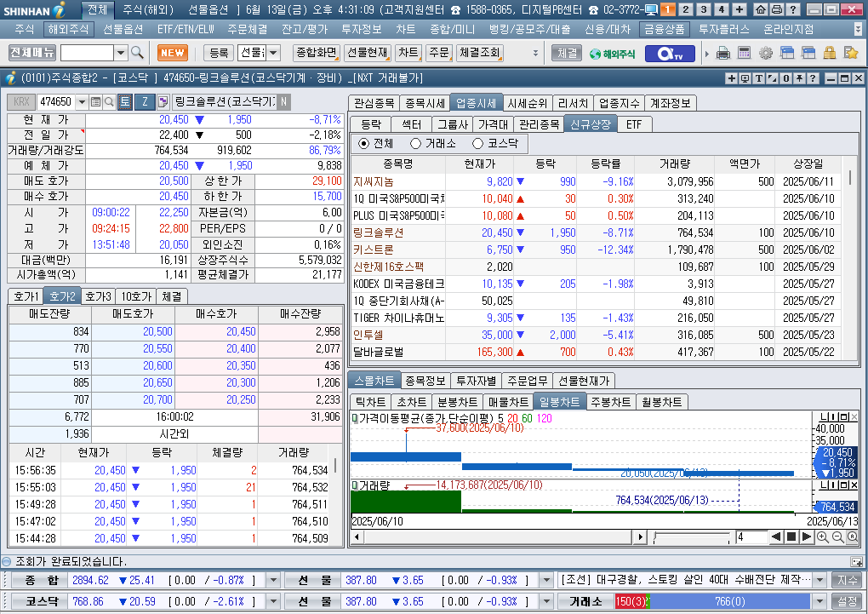Click 'T' font icon in sub-window header
Viewport: 868px width, 614px height.
coord(759,78)
